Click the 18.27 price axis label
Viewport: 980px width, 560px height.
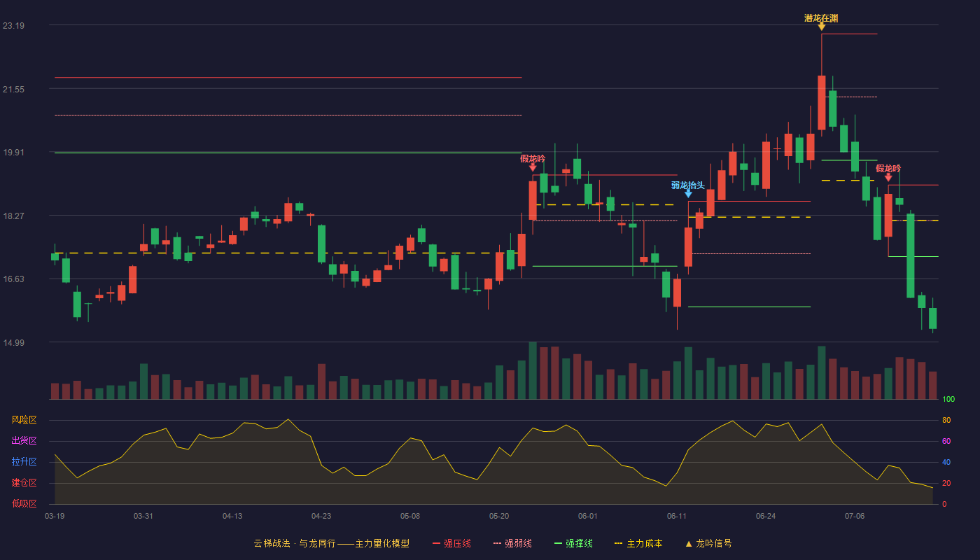(13, 216)
